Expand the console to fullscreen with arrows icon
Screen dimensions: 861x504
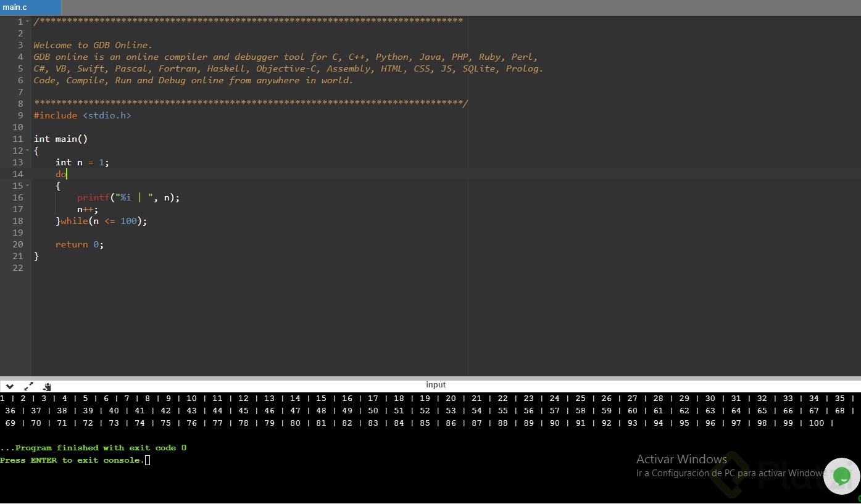point(28,387)
